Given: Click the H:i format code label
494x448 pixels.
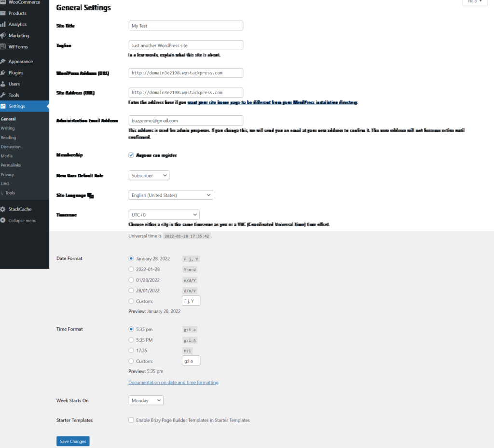Looking at the screenshot, I should click(x=188, y=351).
